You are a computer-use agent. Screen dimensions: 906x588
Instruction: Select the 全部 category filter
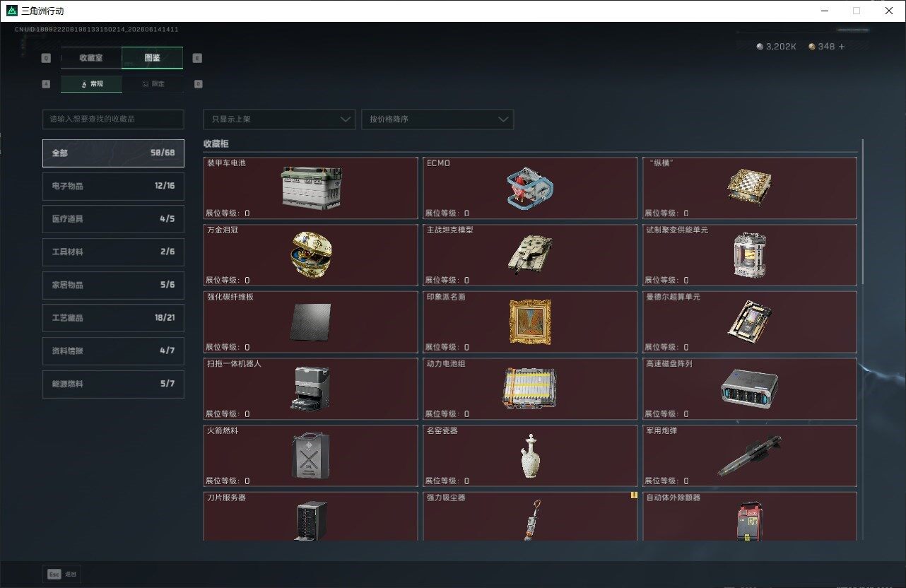pyautogui.click(x=113, y=153)
